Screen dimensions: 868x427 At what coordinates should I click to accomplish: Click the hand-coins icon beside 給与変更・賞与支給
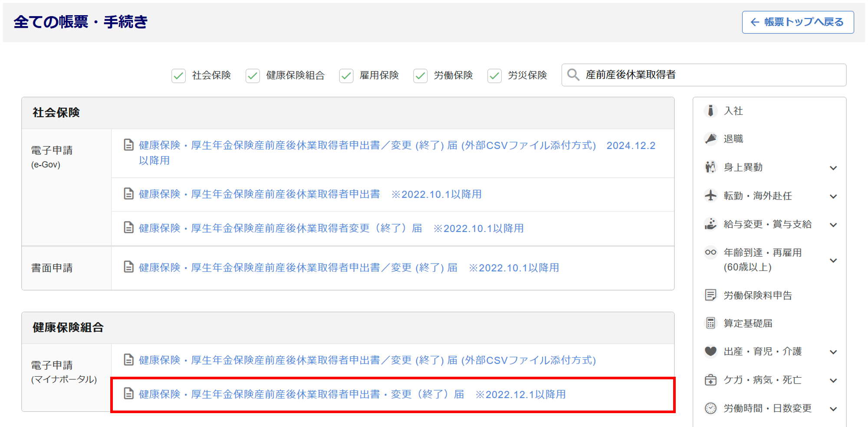710,224
